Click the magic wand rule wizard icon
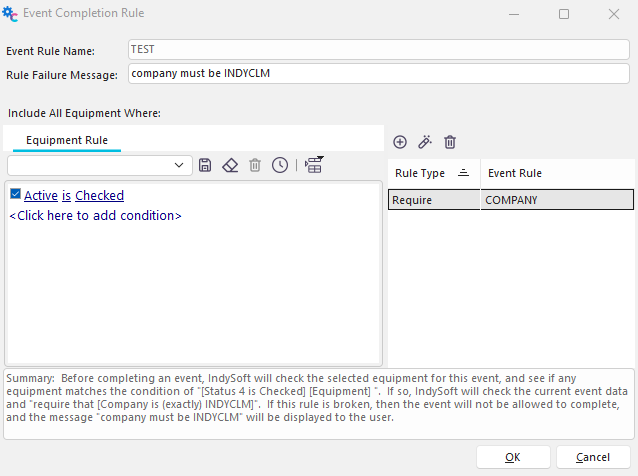This screenshot has width=638, height=476. point(425,143)
